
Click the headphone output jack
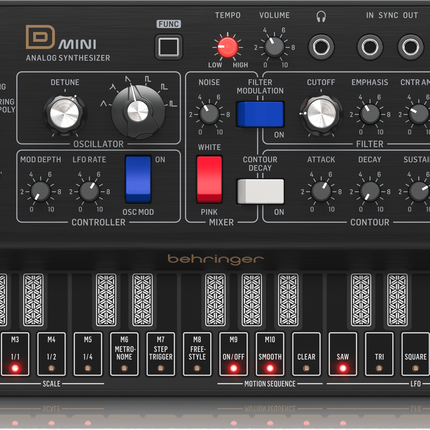click(x=321, y=47)
